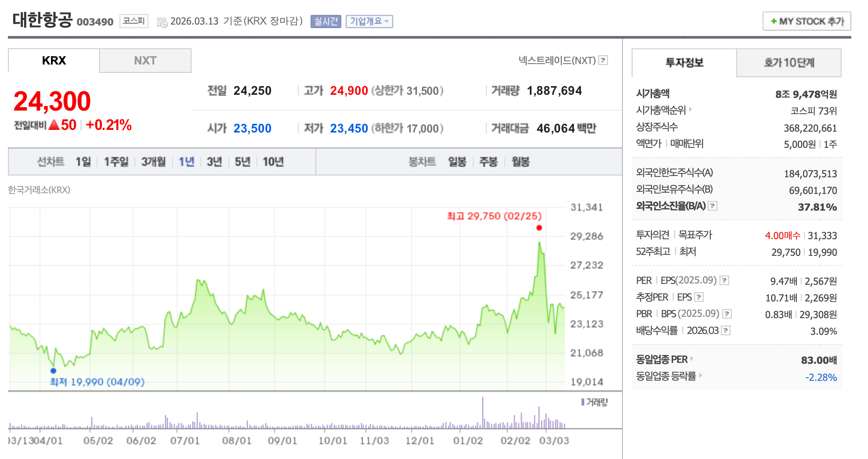This screenshot has height=459, width=868.
Task: Select the 10년 line chart period
Action: click(273, 162)
